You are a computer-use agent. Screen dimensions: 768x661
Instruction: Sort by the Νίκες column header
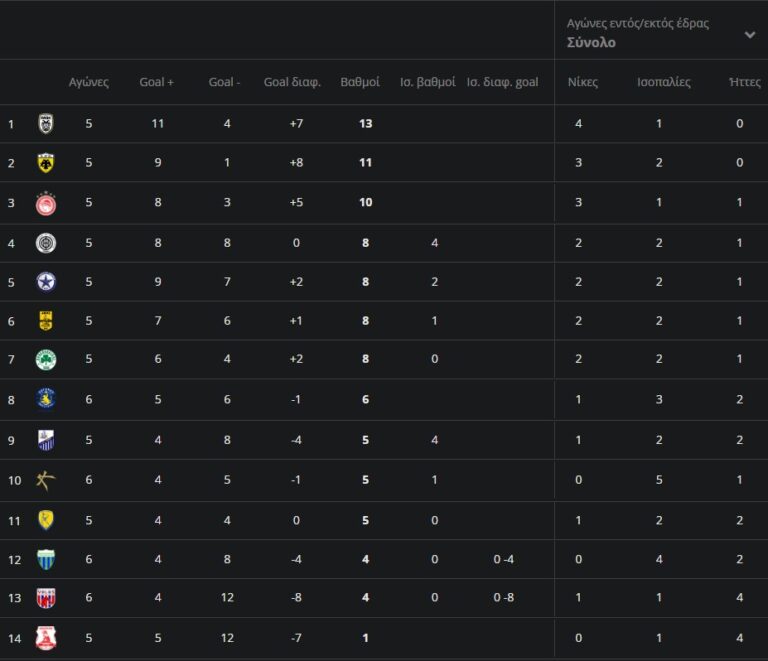point(583,83)
